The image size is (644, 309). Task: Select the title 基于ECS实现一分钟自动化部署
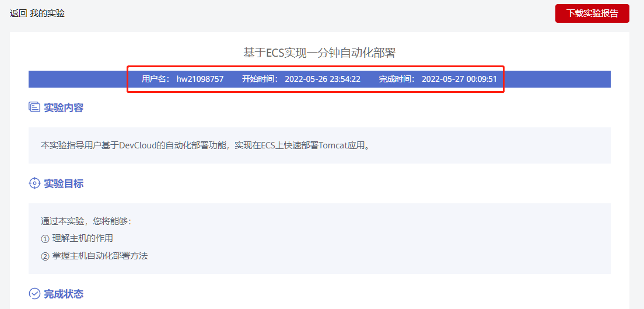[x=319, y=53]
